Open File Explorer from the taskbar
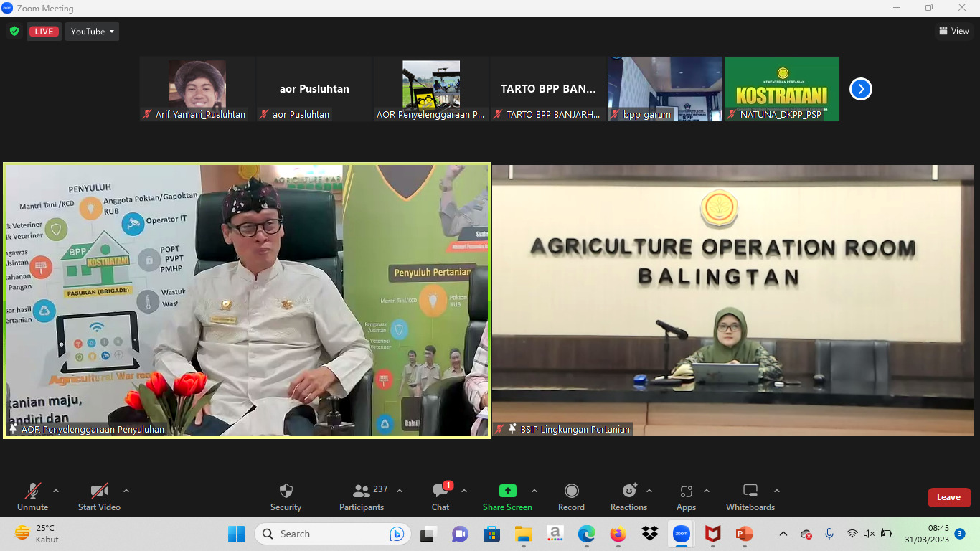Viewport: 980px width, 551px height. tap(523, 534)
